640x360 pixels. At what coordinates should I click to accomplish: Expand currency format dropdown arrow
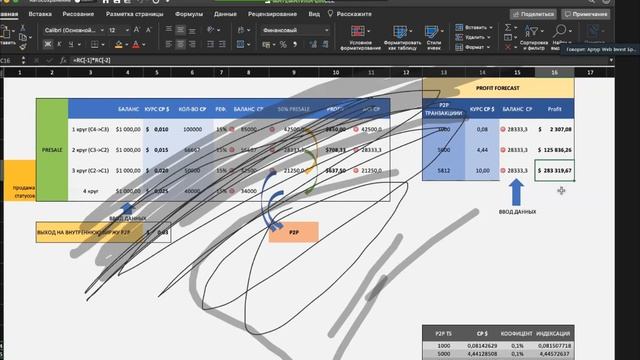tap(273, 44)
